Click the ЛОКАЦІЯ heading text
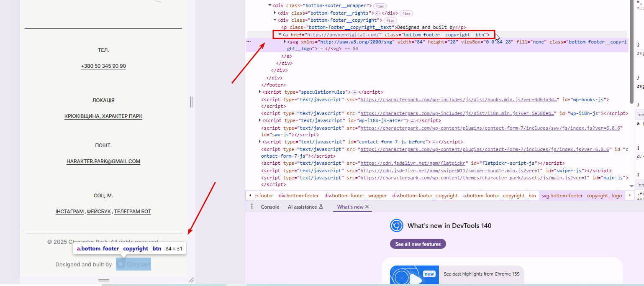644x286 pixels. click(103, 100)
